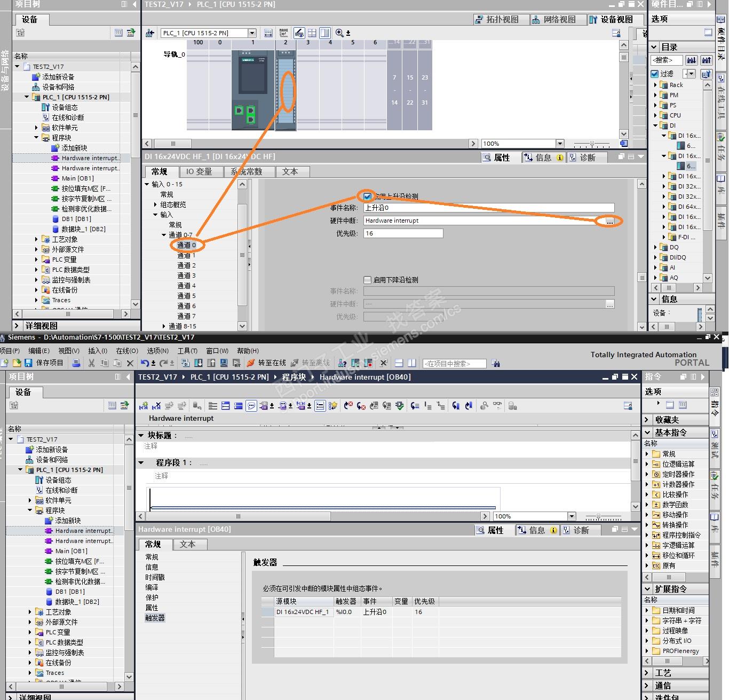The width and height of the screenshot is (729, 700).
Task: Click the cut scissors icon in lower toolbar
Action: click(x=91, y=363)
